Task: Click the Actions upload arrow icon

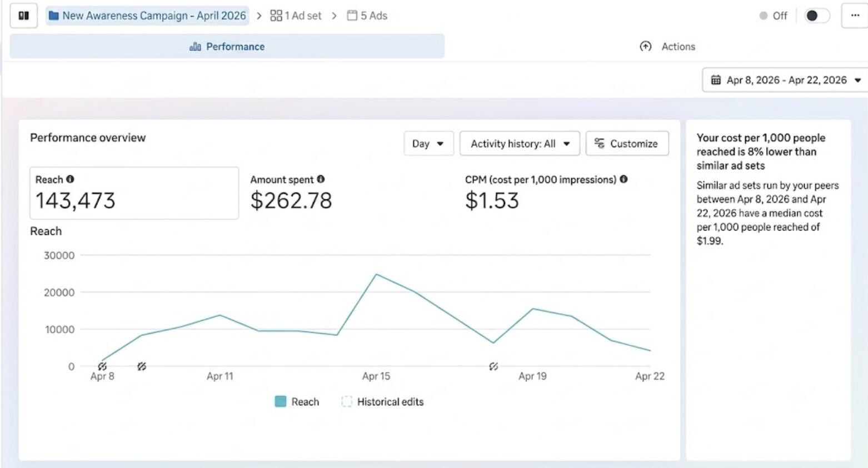Action: coord(645,47)
